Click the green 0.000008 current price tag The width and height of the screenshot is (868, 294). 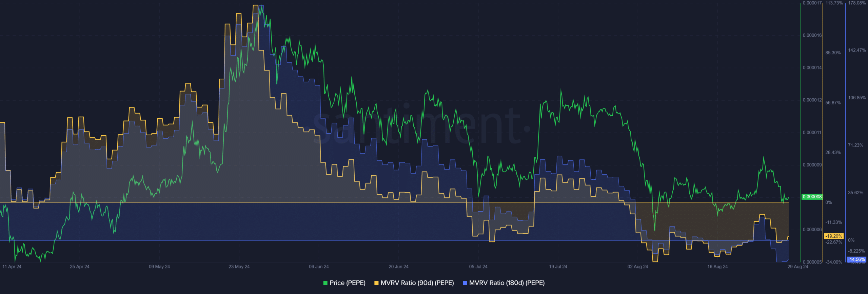pyautogui.click(x=812, y=197)
